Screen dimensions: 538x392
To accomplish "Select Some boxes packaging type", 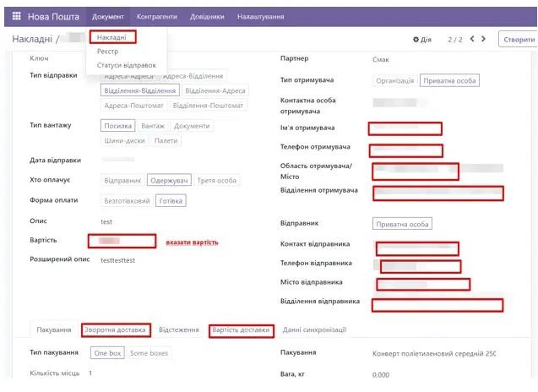I will point(149,352).
